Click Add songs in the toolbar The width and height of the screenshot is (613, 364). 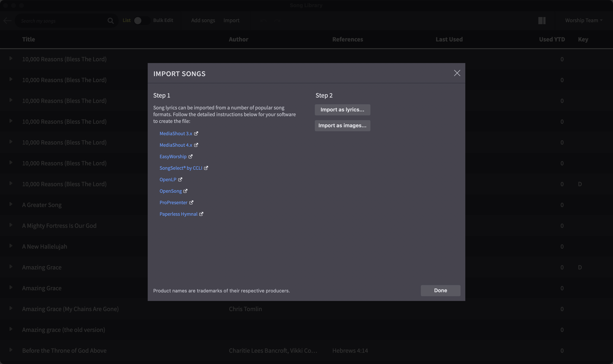point(203,20)
